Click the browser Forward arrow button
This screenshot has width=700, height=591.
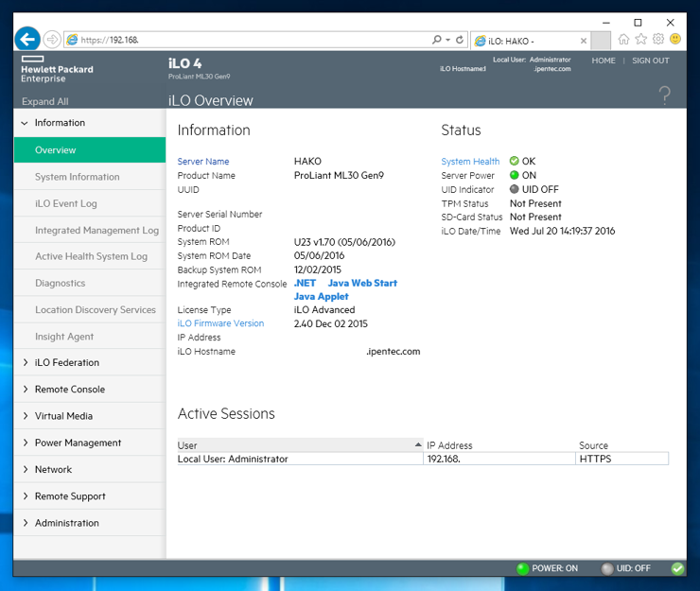tap(52, 40)
